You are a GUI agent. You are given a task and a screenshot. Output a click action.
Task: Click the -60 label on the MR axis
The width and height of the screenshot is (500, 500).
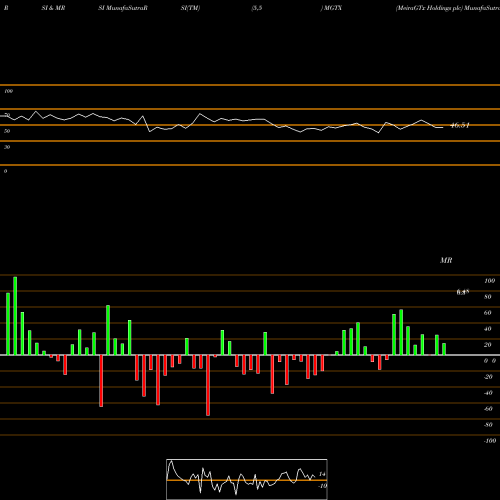488,409
